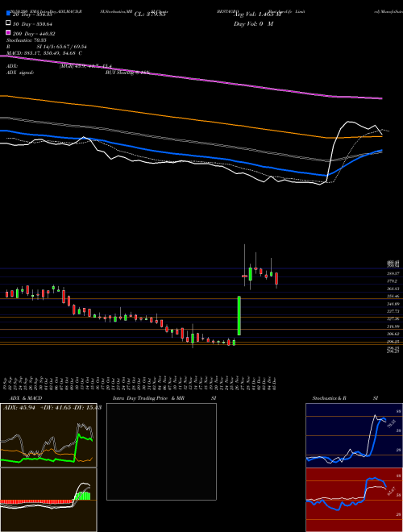This screenshot has width=403, height=532.
Task: Open the red RSI chart panel
Action: point(354,500)
